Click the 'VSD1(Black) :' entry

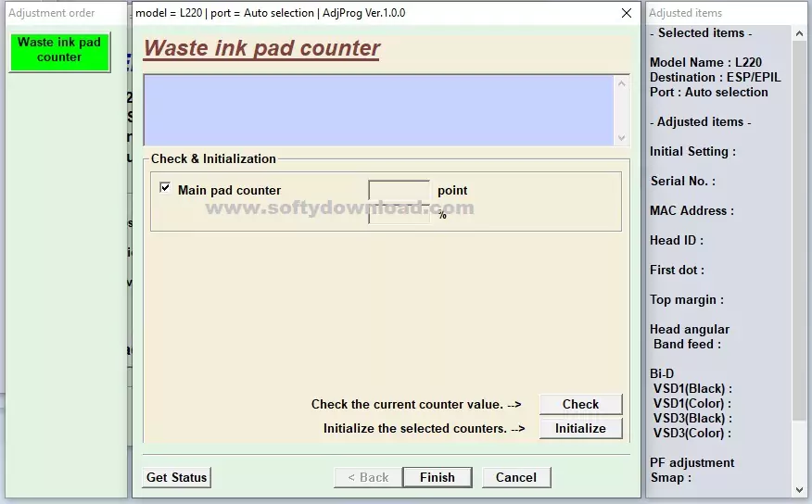[x=693, y=388]
